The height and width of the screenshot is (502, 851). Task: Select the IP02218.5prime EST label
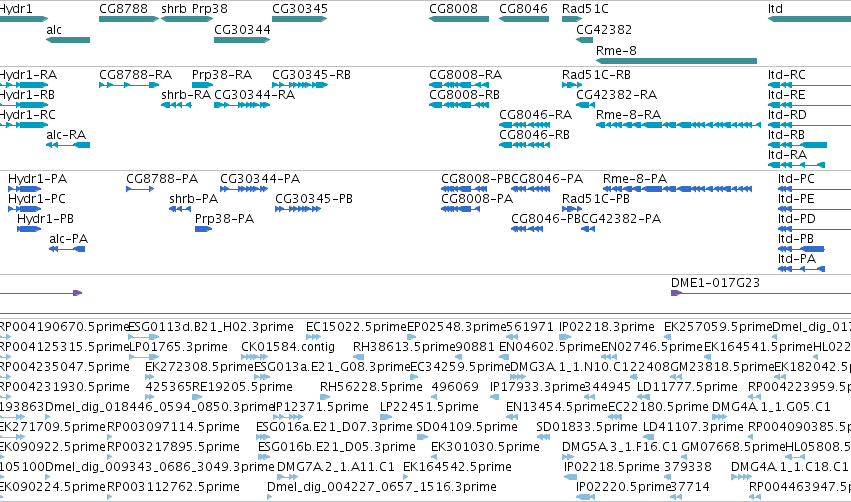point(612,468)
